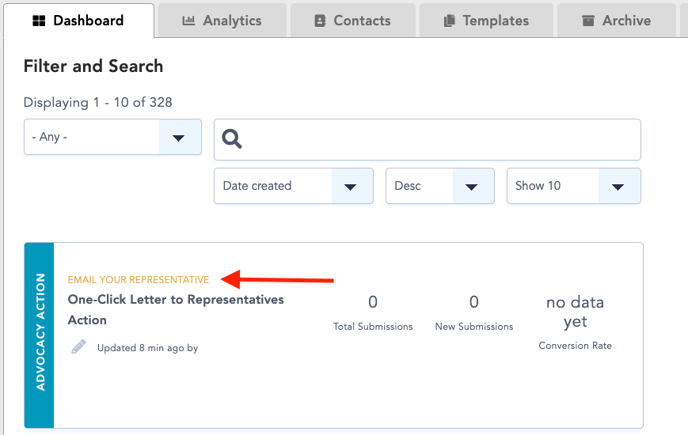Click the Email Your Representative label
This screenshot has height=435, width=688.
pos(138,280)
